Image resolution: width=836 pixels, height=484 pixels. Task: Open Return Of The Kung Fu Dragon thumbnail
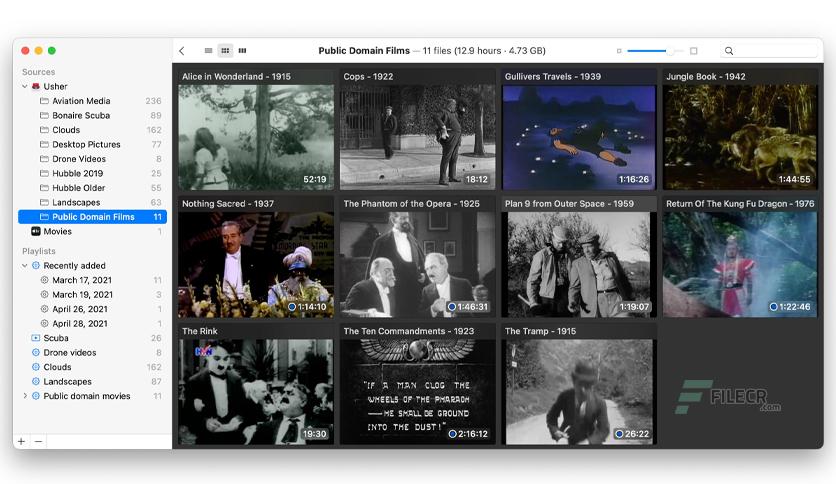click(x=740, y=264)
